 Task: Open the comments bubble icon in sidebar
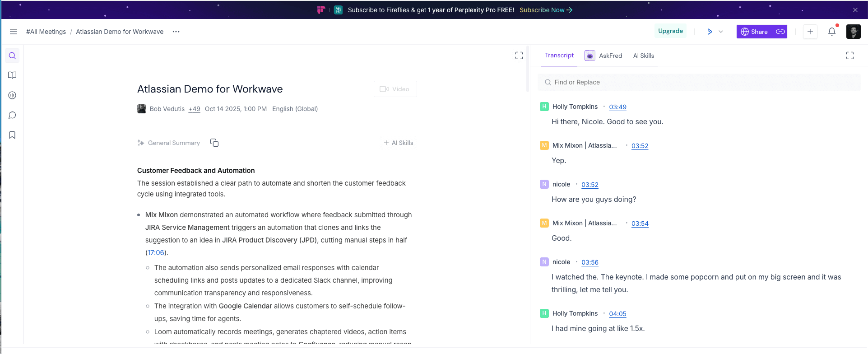tap(12, 115)
